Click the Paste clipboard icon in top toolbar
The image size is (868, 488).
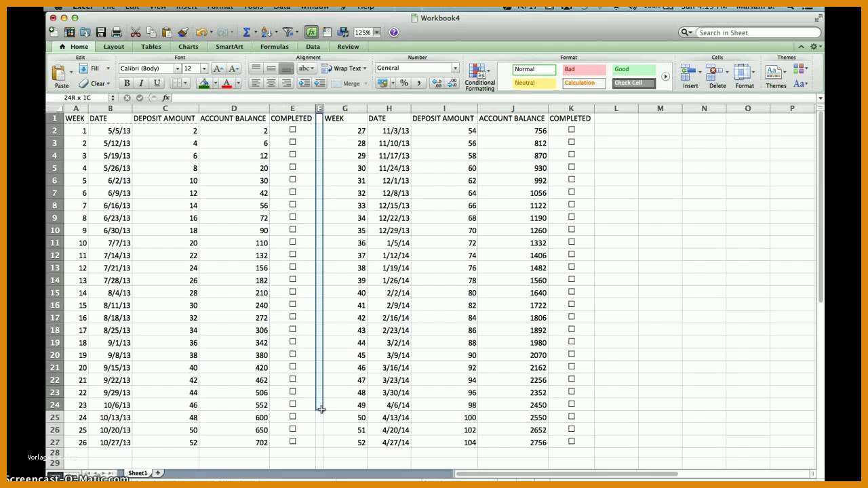(x=167, y=32)
